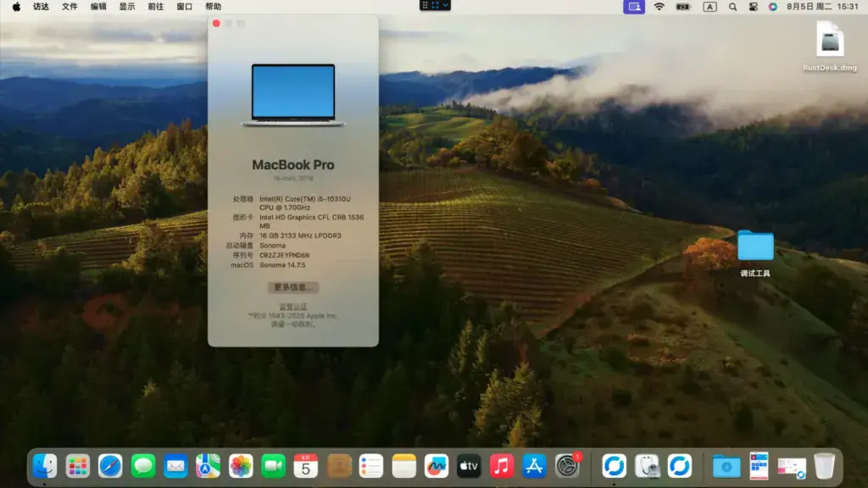868x488 pixels.
Task: Open the 窗口 menu
Action: point(184,7)
